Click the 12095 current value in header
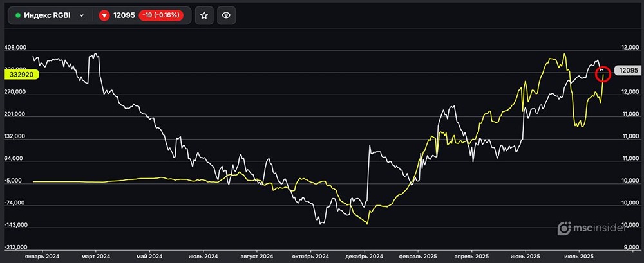Viewport: 644px width, 263px height. point(124,15)
